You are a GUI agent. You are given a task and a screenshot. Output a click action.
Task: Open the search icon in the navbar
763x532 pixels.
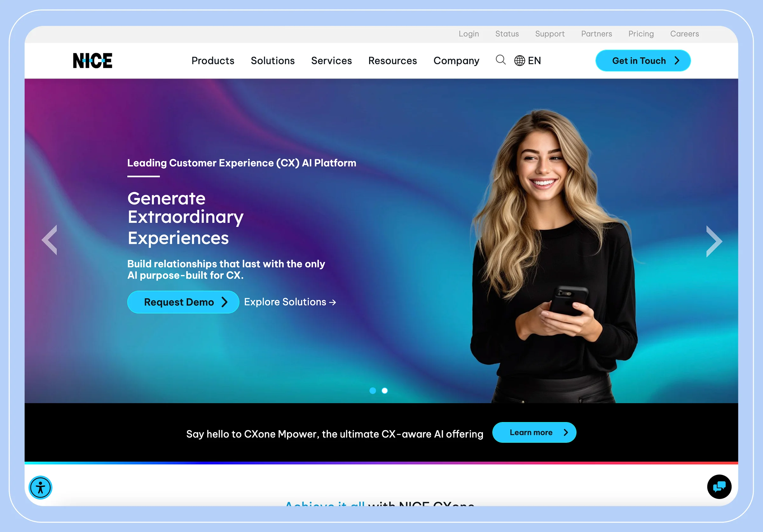pos(500,60)
